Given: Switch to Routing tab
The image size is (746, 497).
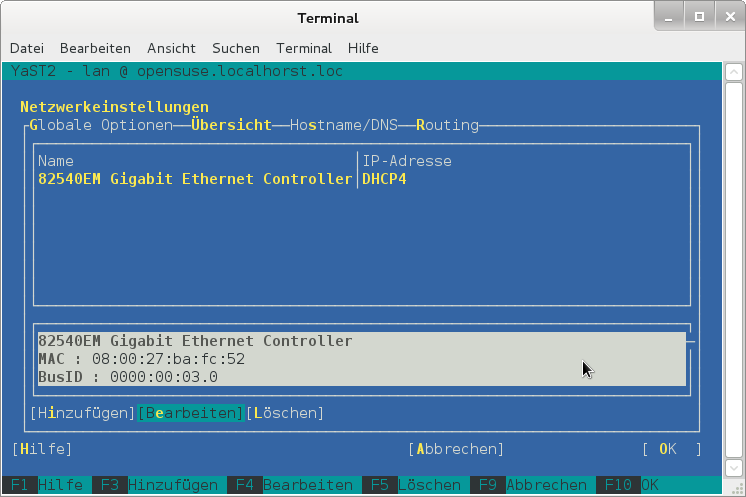Looking at the screenshot, I should click(447, 125).
